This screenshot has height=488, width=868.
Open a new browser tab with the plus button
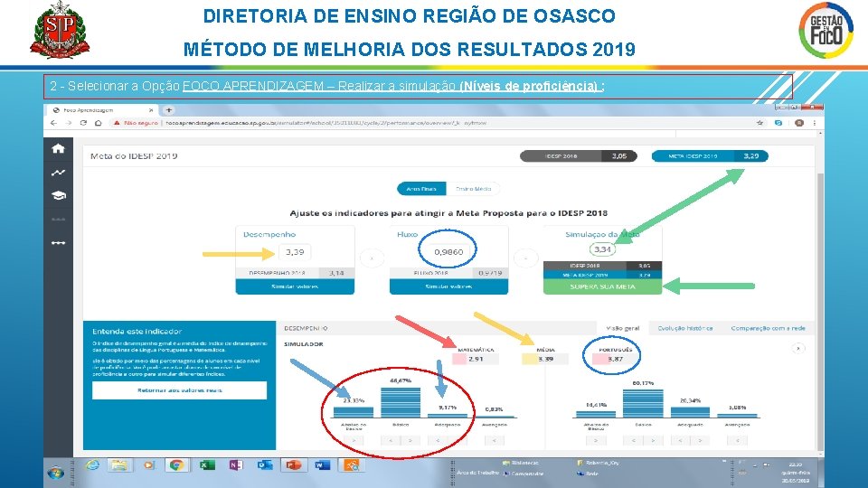[x=169, y=110]
